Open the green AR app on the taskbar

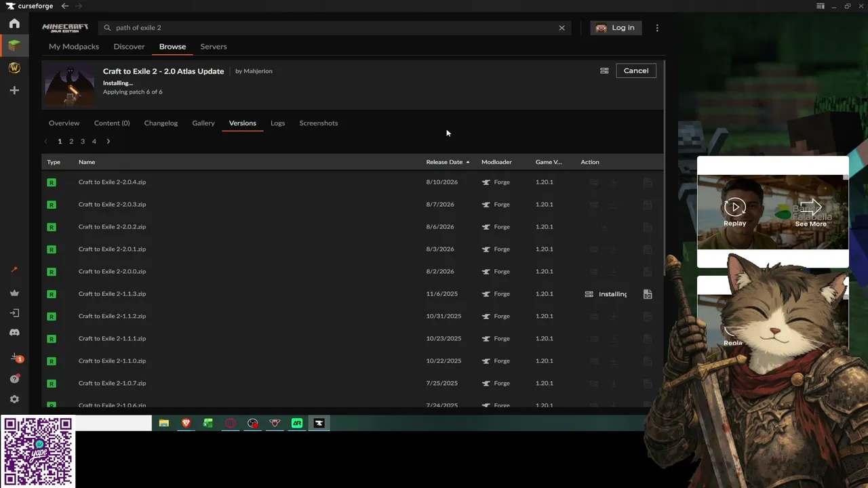pyautogui.click(x=297, y=424)
